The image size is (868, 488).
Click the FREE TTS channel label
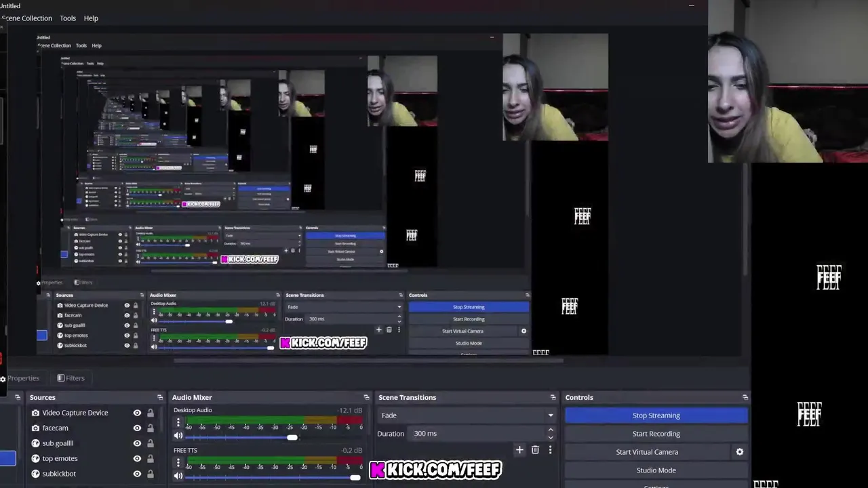[x=185, y=451]
